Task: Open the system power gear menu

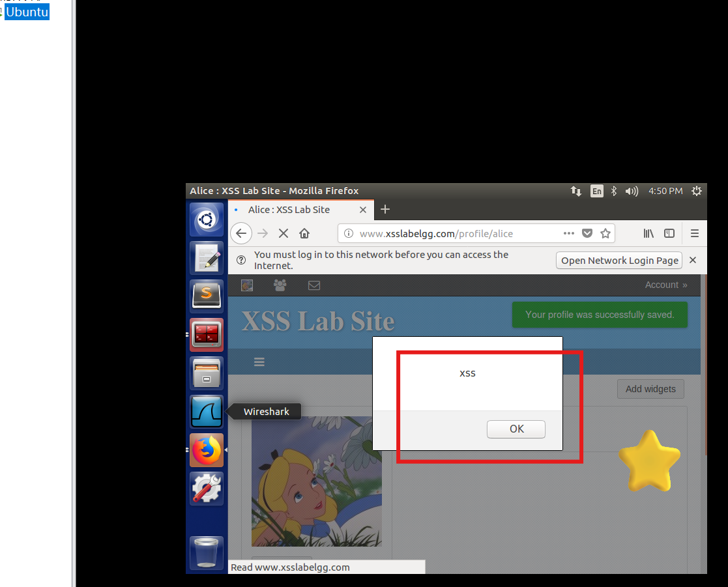Action: coord(697,191)
